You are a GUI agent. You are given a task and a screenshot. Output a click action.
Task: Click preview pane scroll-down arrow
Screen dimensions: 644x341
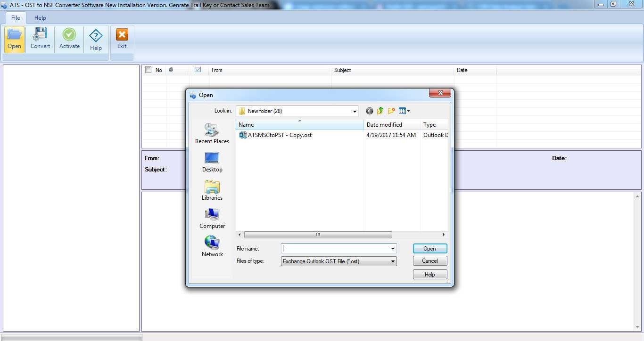(638, 327)
